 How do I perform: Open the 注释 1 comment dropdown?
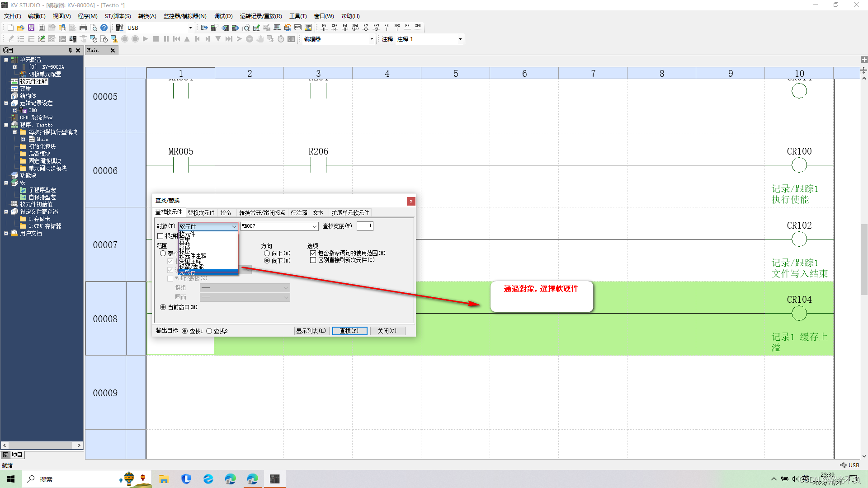pyautogui.click(x=460, y=39)
